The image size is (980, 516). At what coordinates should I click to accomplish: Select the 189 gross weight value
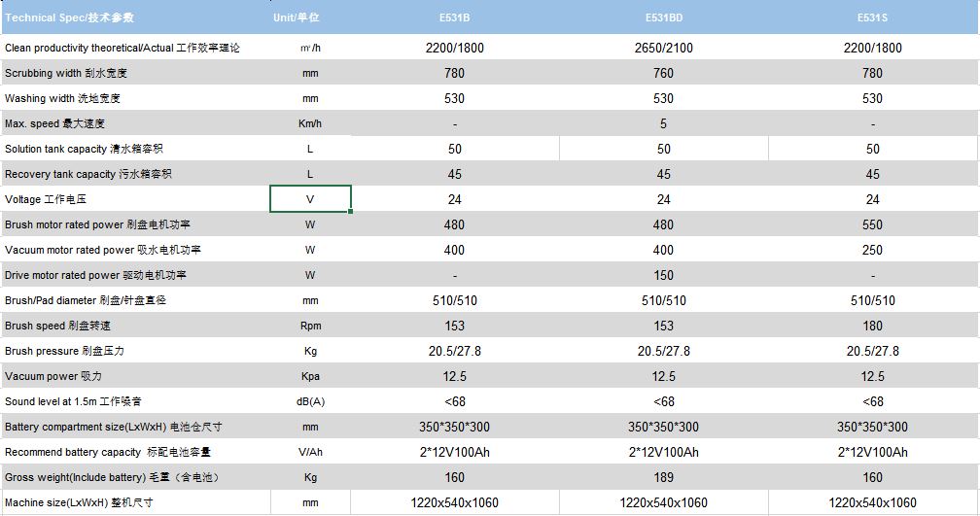pos(663,477)
